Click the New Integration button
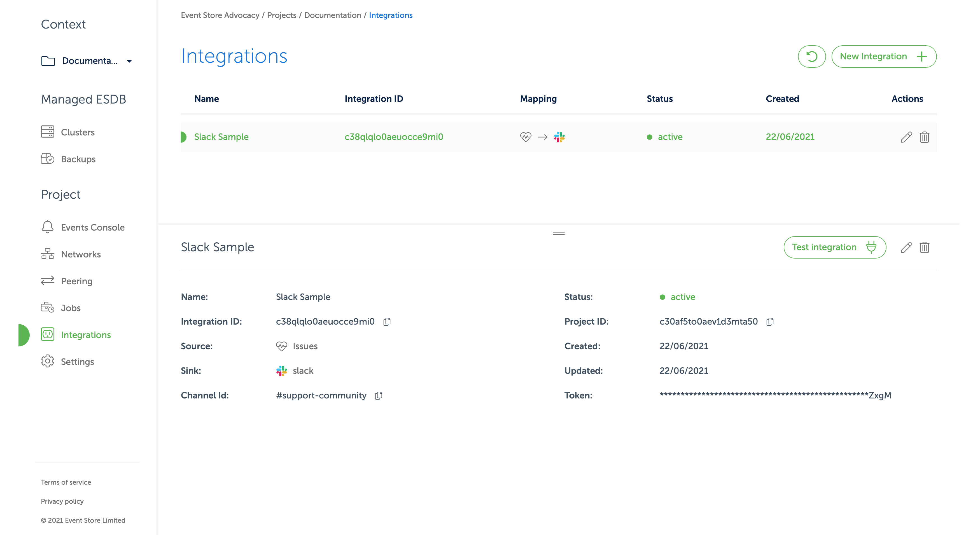 tap(884, 57)
